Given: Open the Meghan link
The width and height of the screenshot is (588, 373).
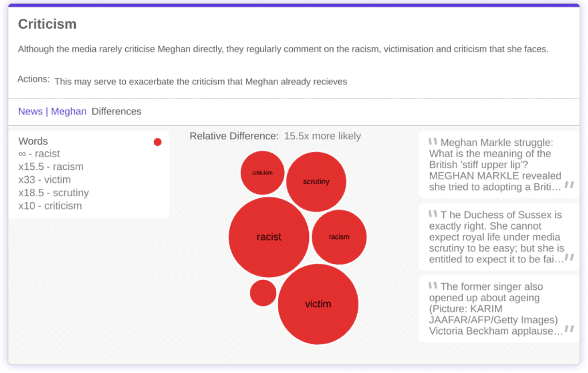Looking at the screenshot, I should pyautogui.click(x=68, y=111).
